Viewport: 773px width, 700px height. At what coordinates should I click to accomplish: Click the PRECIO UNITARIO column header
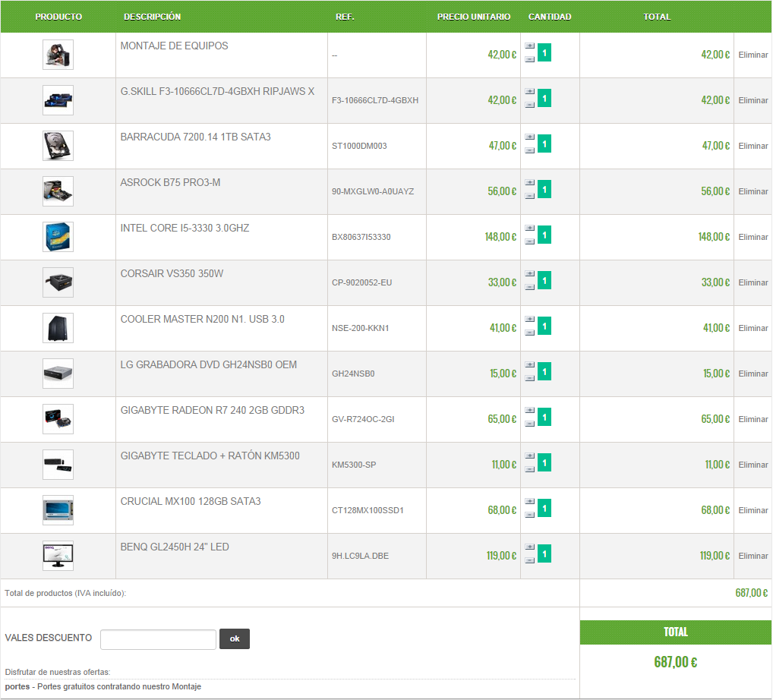click(x=474, y=17)
